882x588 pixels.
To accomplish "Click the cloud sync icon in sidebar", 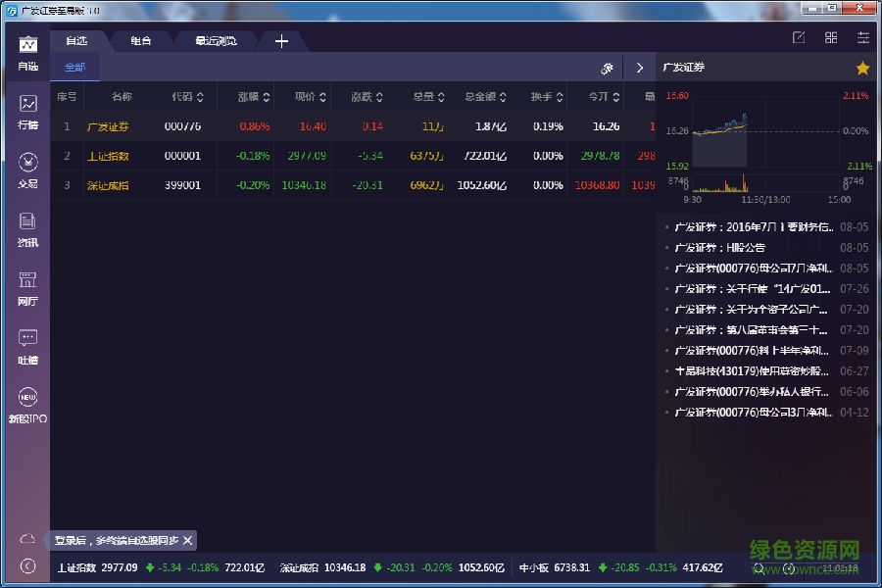I will [27, 540].
